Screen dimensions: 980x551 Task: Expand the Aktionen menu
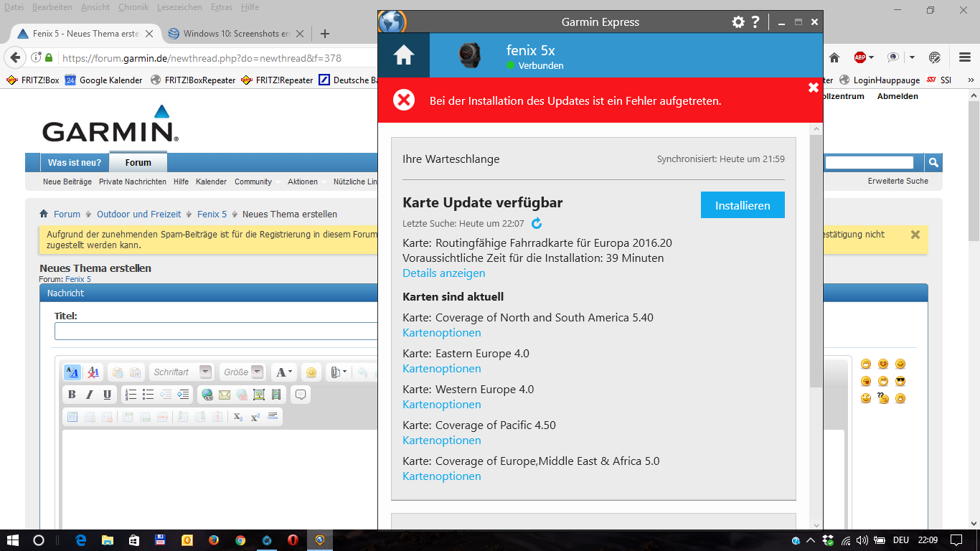point(306,182)
